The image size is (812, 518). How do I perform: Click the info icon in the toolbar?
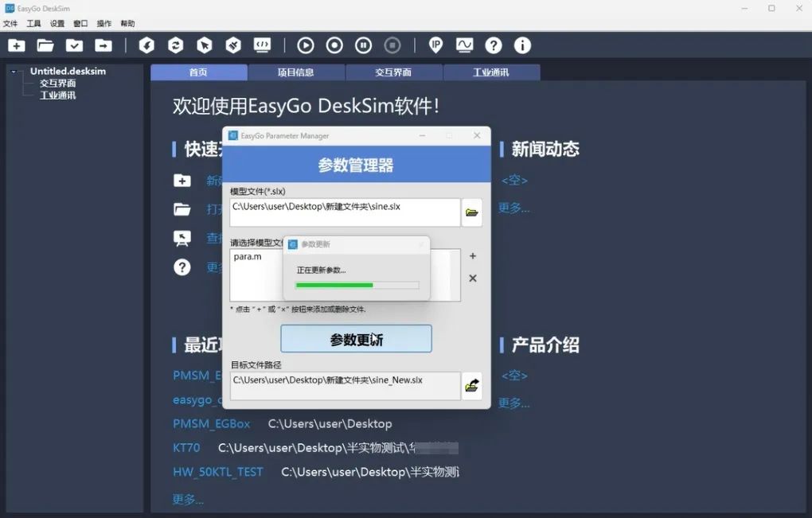522,45
